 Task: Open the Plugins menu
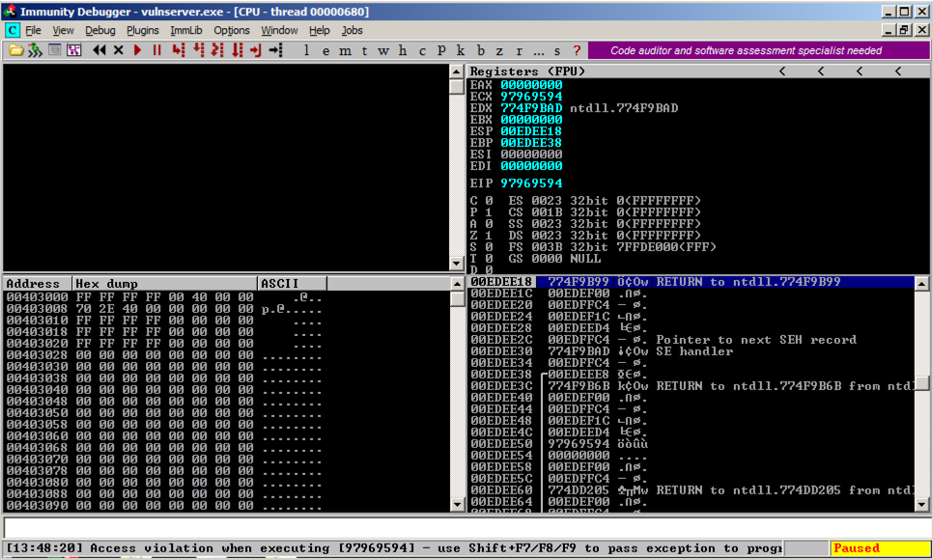point(142,30)
